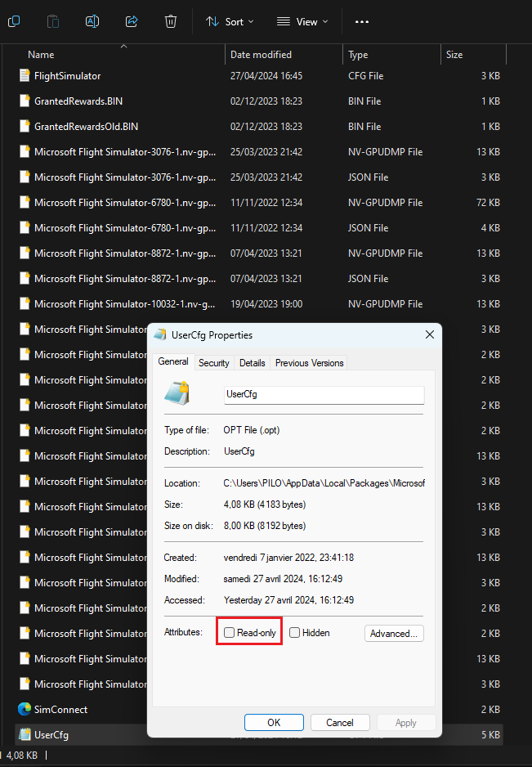Select 8872-1 JSON File 3 KB icon
The width and height of the screenshot is (532, 767).
click(25, 278)
